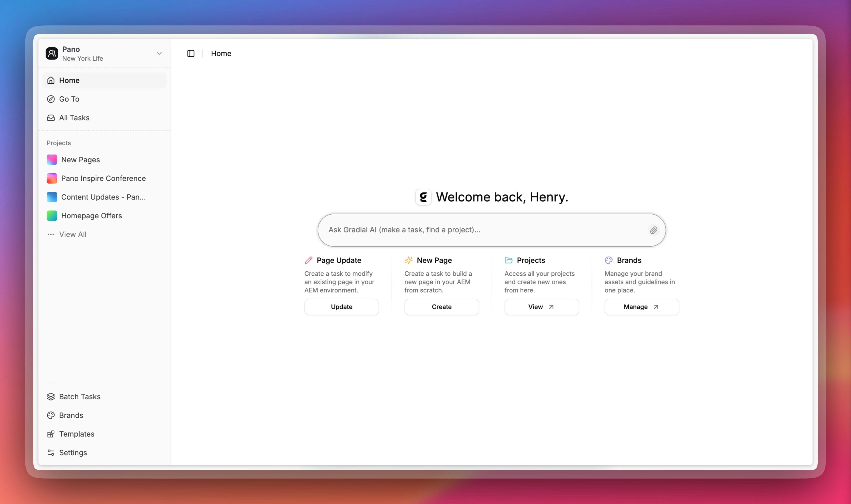Viewport: 851px width, 504px height.
Task: Open Brands palette item in sidebar
Action: pos(71,415)
